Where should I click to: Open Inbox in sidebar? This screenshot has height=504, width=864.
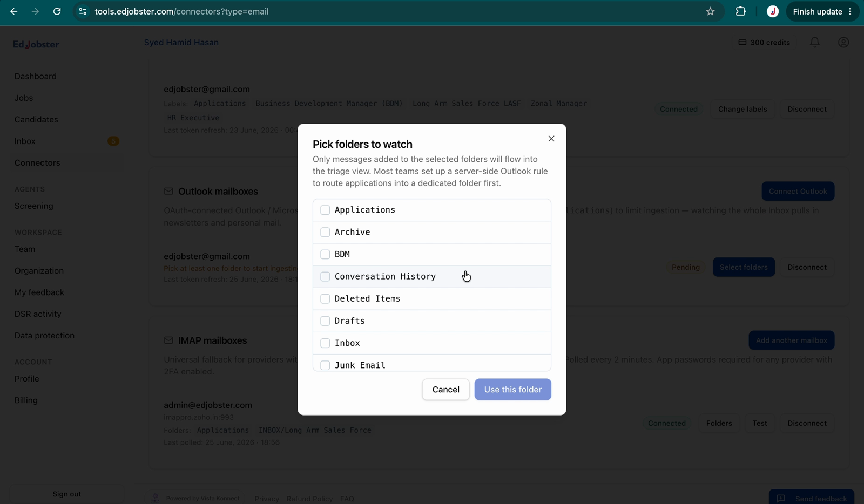tap(25, 141)
